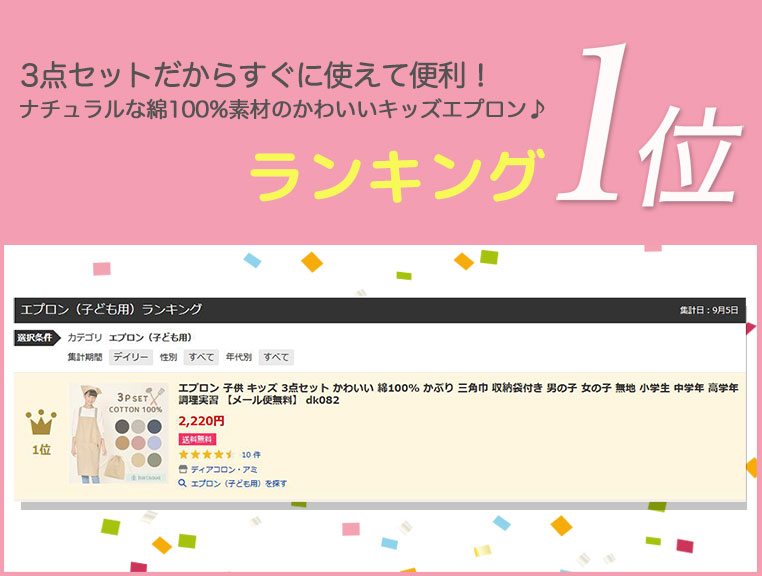Click the shop icon beside ディアコロン・アミ
Screen dimensions: 762x576
click(x=183, y=469)
